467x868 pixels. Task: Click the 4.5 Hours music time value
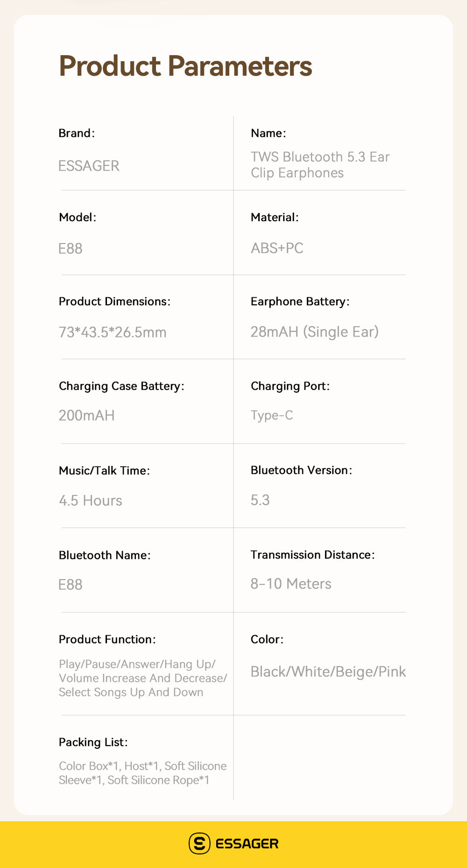pos(91,501)
